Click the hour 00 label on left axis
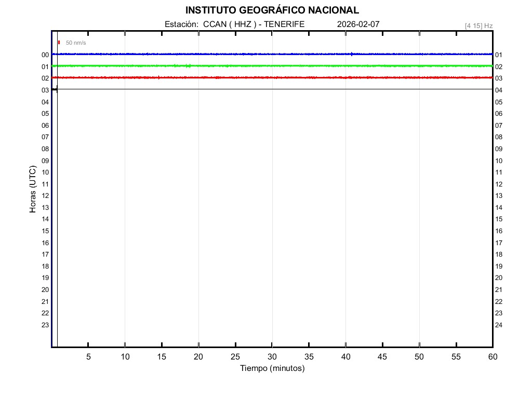This screenshot has height=399, width=532. 45,55
